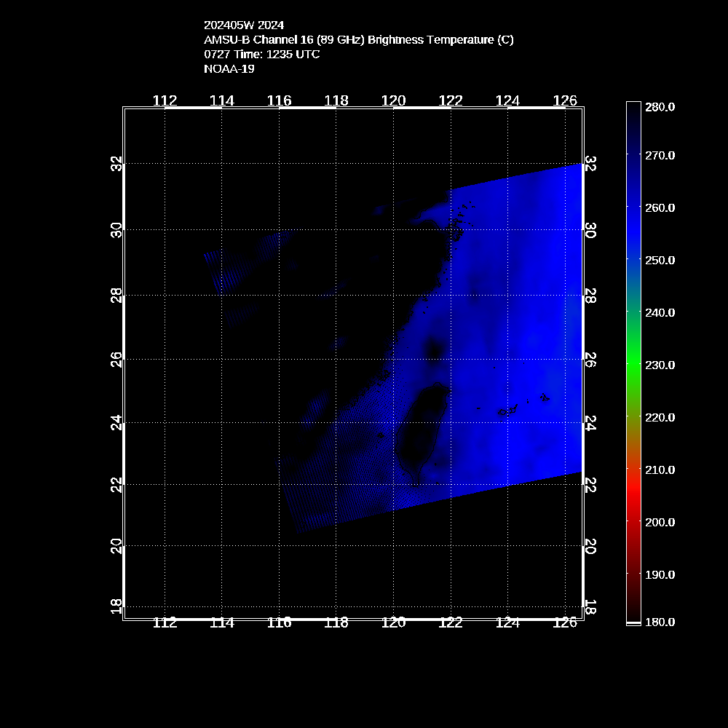Viewport: 728px width, 728px height.
Task: Click latitude label 20 on the left axis
Action: pyautogui.click(x=116, y=547)
